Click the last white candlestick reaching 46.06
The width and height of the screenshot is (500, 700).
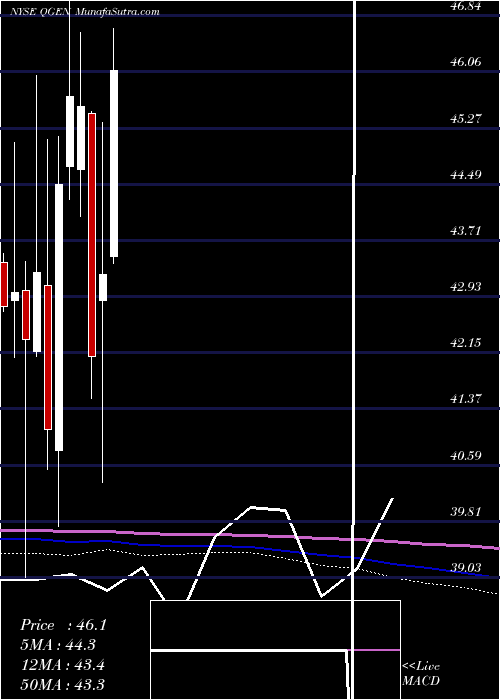(114, 163)
